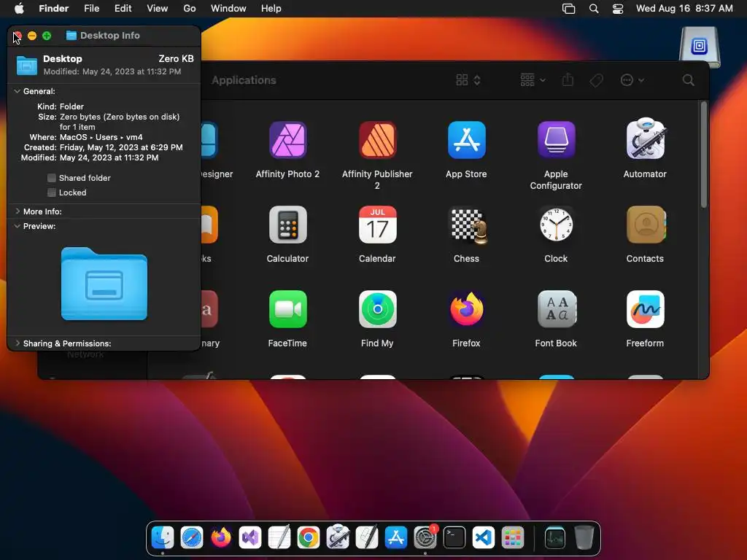The image size is (747, 560).
Task: Click the "Zero KB" size text
Action: pos(176,58)
